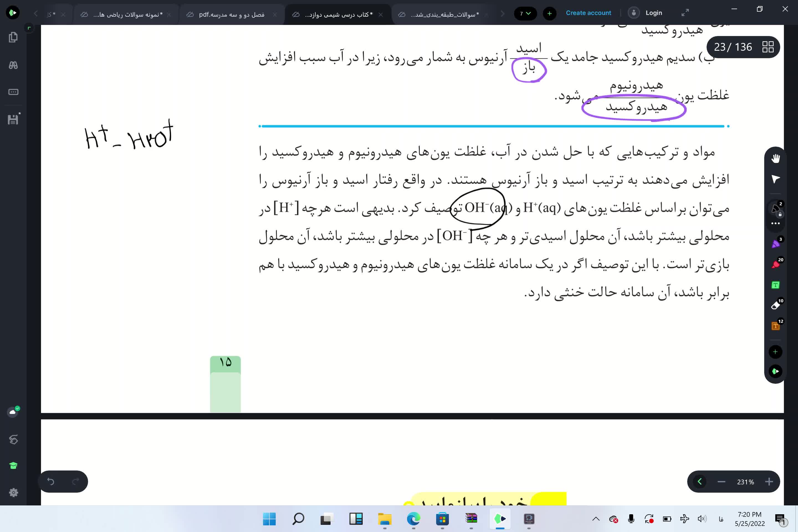
Task: Toggle fullscreen with the expand arrows icon
Action: tap(685, 13)
